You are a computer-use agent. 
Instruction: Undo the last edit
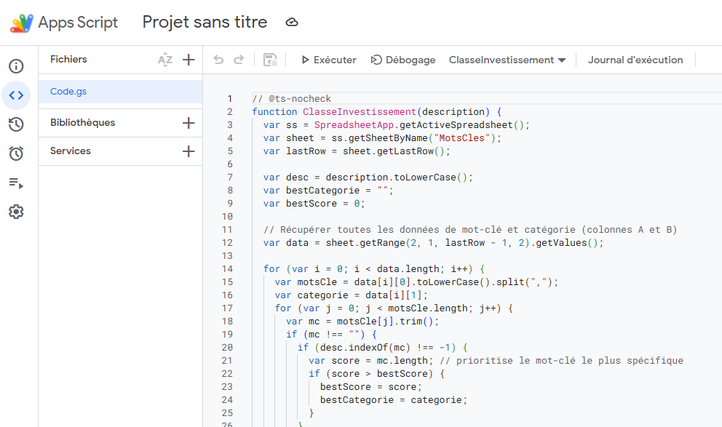click(x=219, y=60)
